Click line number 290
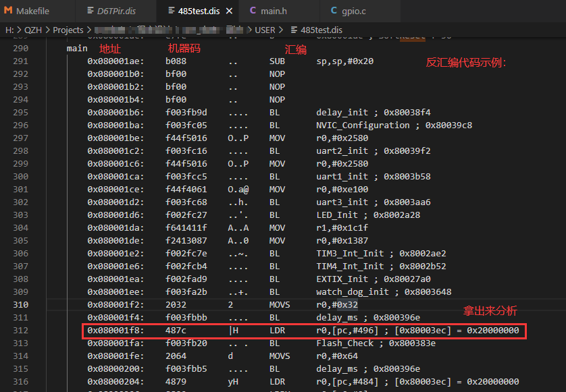Viewport: 566px width, 392px height. tap(20, 49)
